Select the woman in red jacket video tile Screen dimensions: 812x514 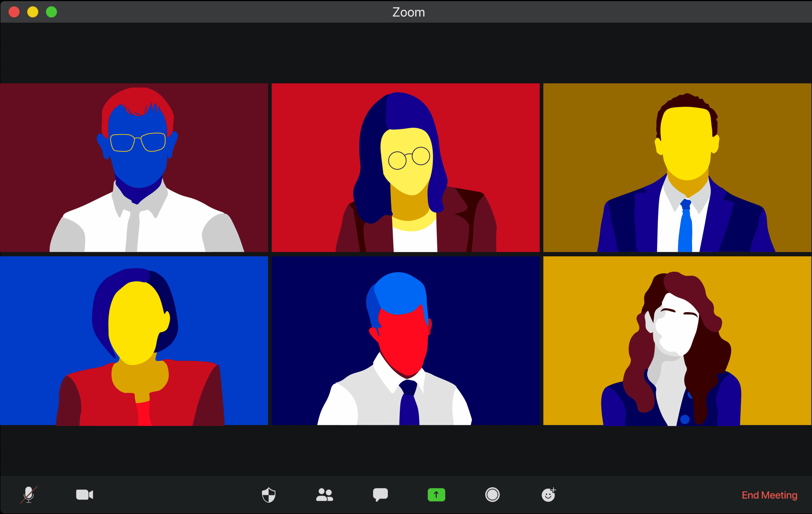point(134,341)
